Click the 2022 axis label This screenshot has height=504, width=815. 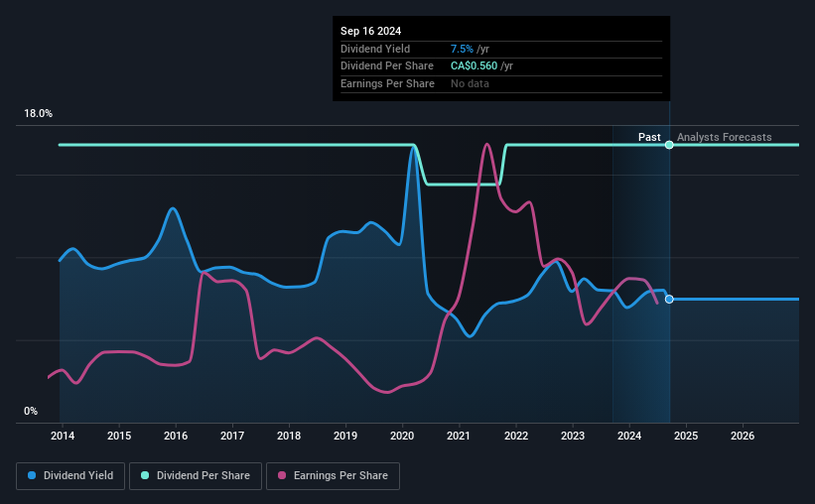[516, 436]
